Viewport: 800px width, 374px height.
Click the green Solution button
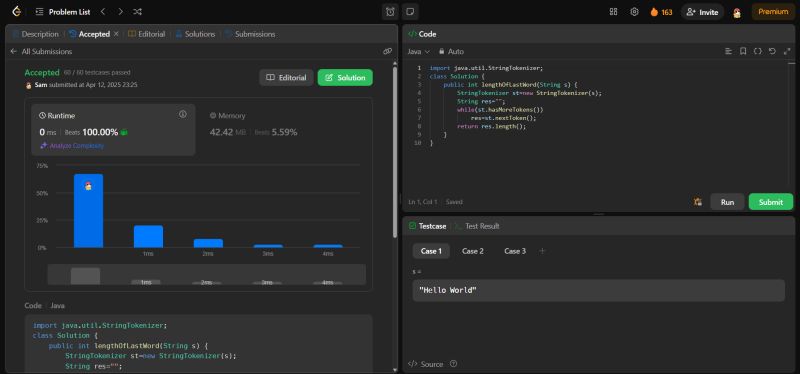point(345,78)
